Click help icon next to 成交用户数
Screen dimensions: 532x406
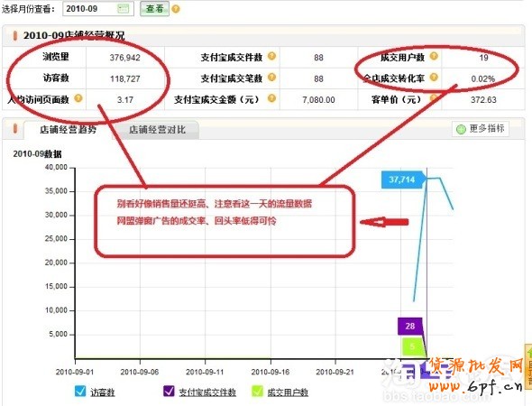(x=434, y=56)
